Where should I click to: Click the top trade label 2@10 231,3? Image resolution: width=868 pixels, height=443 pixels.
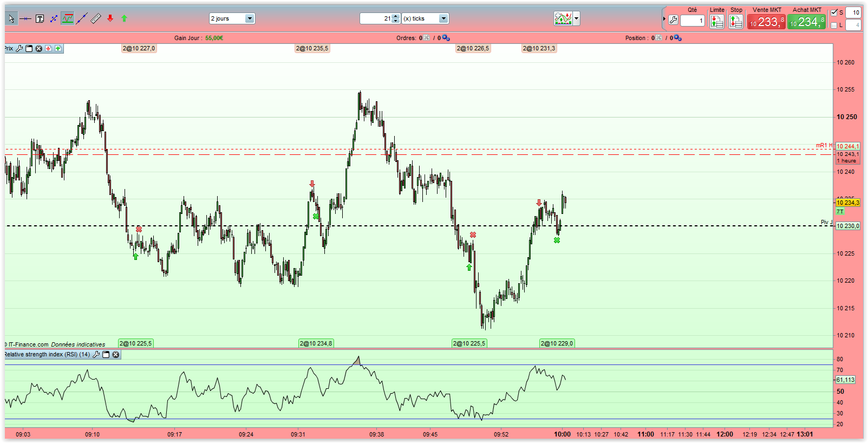click(539, 48)
